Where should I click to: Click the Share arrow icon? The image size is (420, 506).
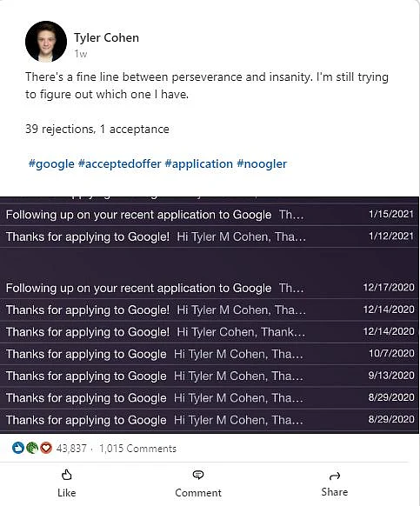coord(335,476)
